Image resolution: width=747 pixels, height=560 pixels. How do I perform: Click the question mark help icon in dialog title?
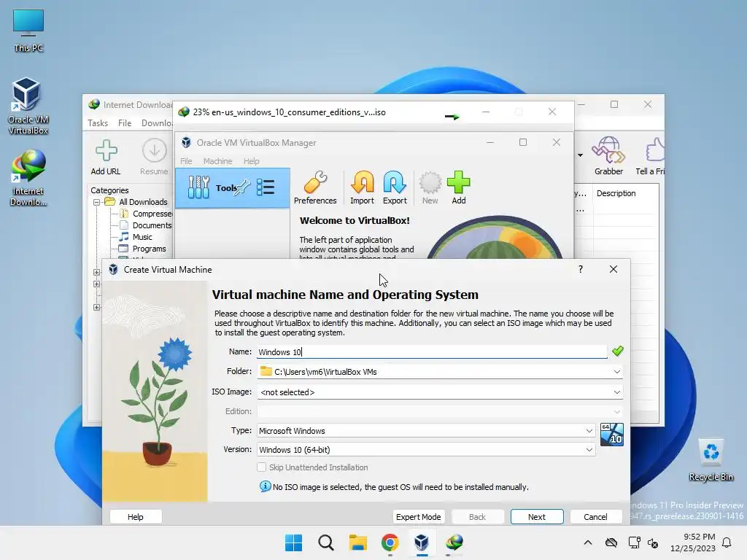(x=580, y=269)
